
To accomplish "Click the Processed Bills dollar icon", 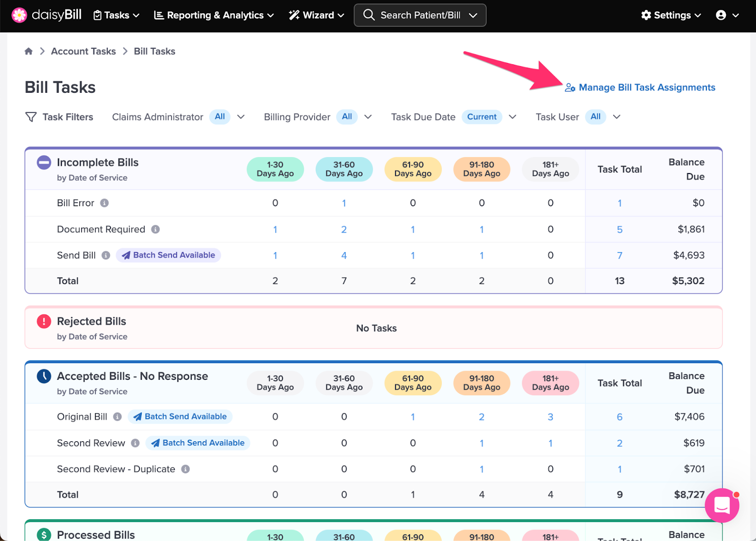I will [44, 534].
